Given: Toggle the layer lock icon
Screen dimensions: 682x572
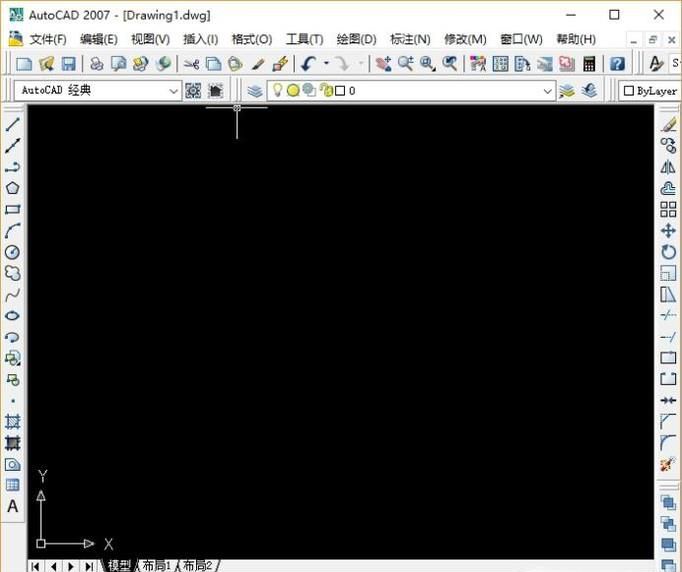Looking at the screenshot, I should pyautogui.click(x=325, y=91).
